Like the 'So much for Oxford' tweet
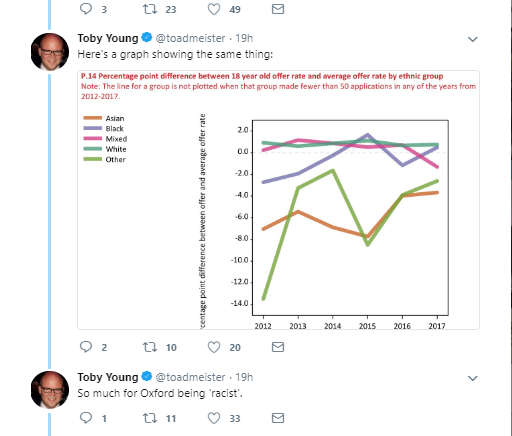 pos(214,418)
